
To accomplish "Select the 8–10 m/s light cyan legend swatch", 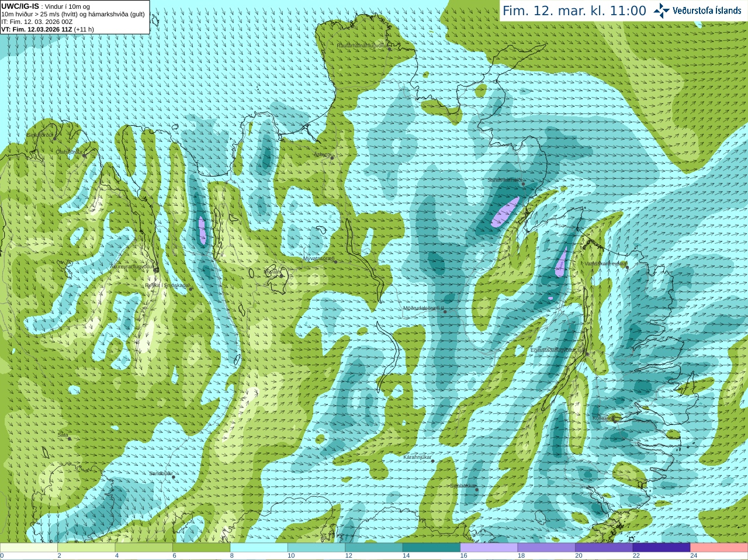I will tap(259, 548).
